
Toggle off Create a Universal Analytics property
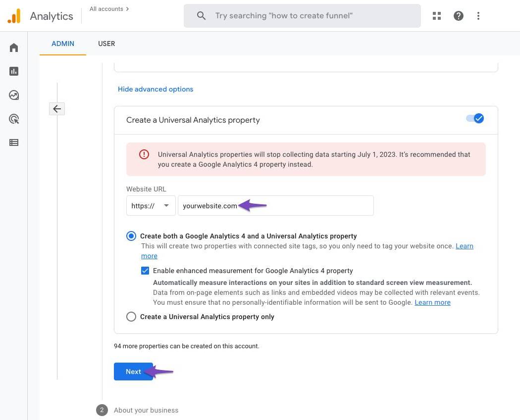475,119
